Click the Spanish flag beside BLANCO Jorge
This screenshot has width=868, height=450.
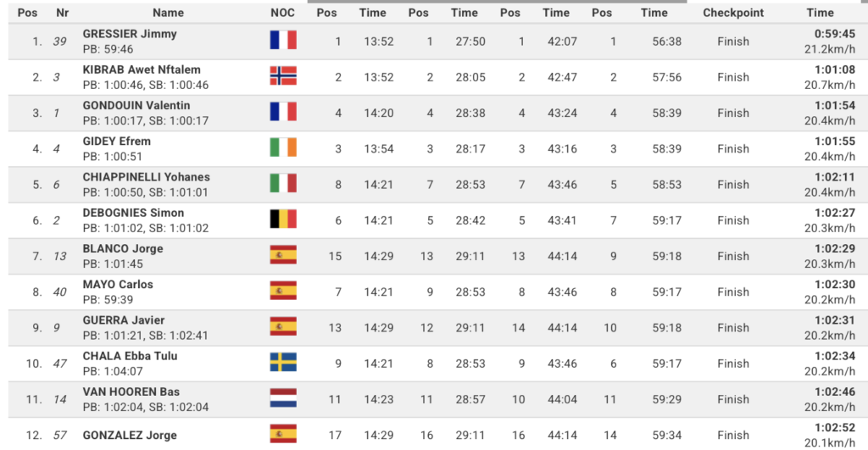tap(283, 255)
